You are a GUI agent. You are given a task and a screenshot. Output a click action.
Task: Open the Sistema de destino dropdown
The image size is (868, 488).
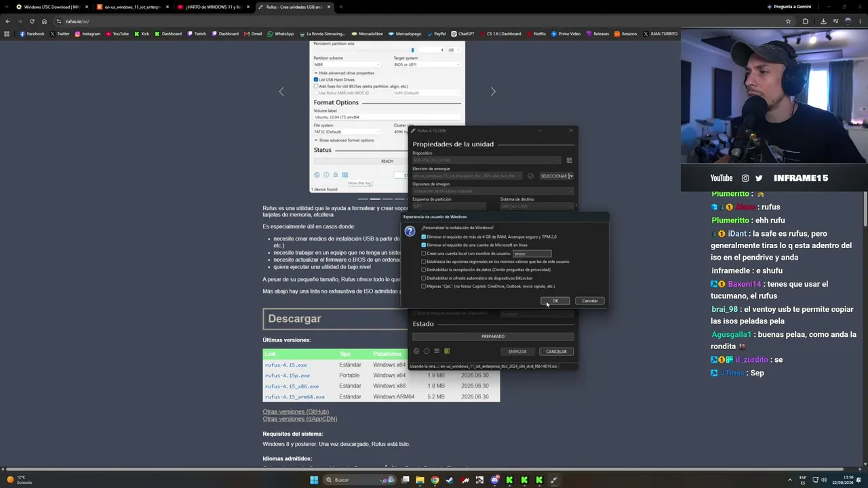[537, 206]
